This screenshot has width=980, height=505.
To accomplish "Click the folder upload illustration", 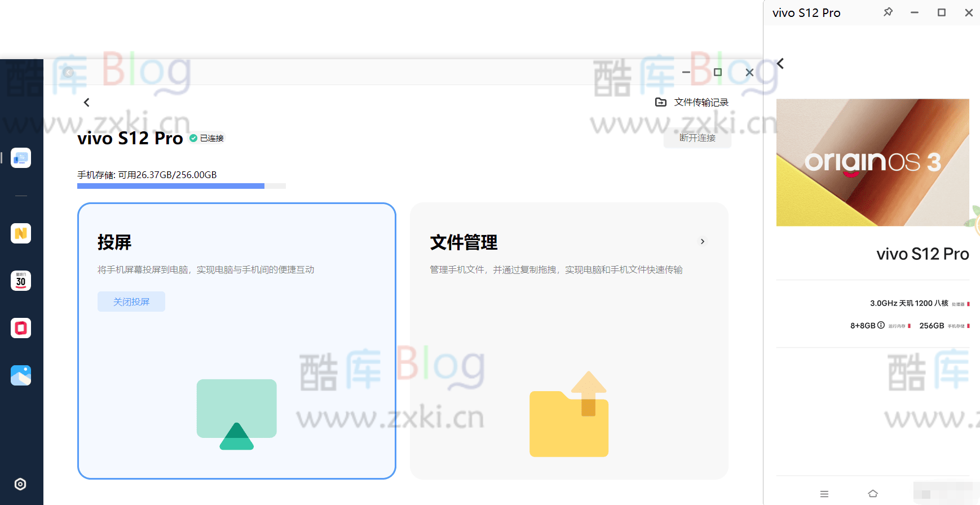I will coord(569,414).
